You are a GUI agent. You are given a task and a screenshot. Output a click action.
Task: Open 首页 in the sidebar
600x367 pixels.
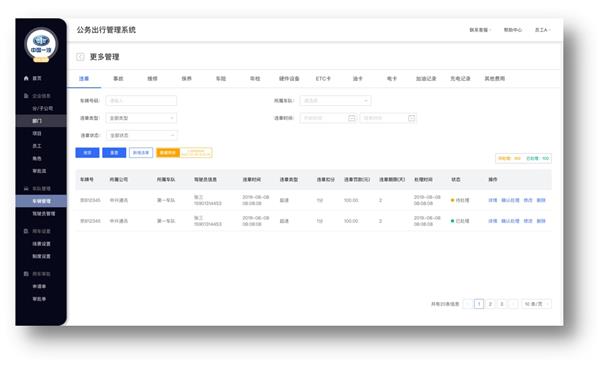click(x=37, y=78)
